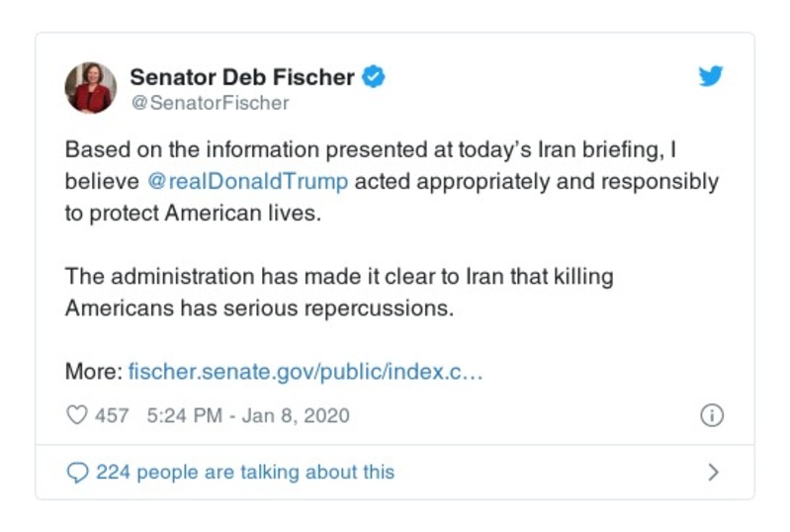
Task: Click the Senator Deb Fischer display name
Action: pos(242,76)
